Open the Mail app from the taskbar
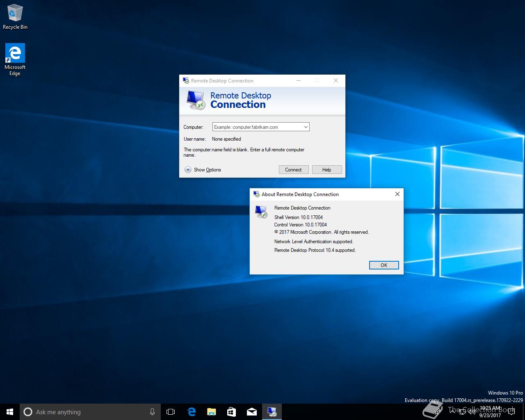Viewport: 525px width, 420px height. (251, 412)
